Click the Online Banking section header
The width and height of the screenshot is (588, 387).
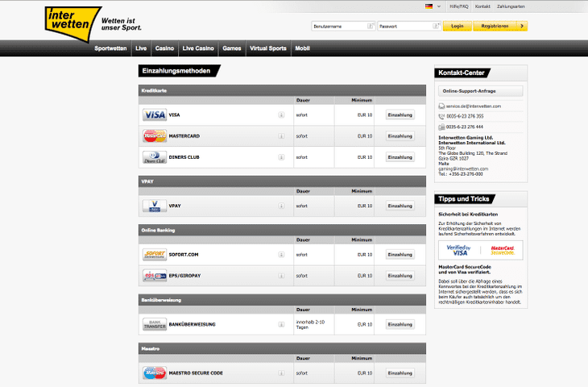point(282,230)
